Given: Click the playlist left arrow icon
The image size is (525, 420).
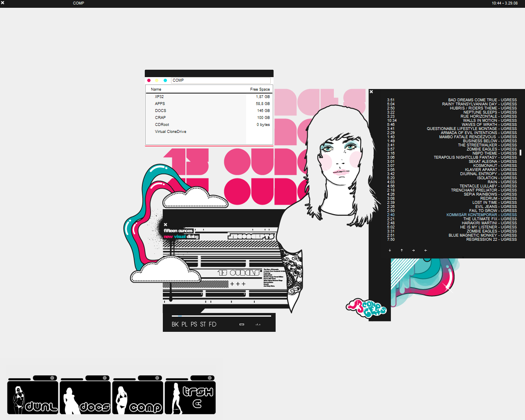Looking at the screenshot, I should pos(426,250).
